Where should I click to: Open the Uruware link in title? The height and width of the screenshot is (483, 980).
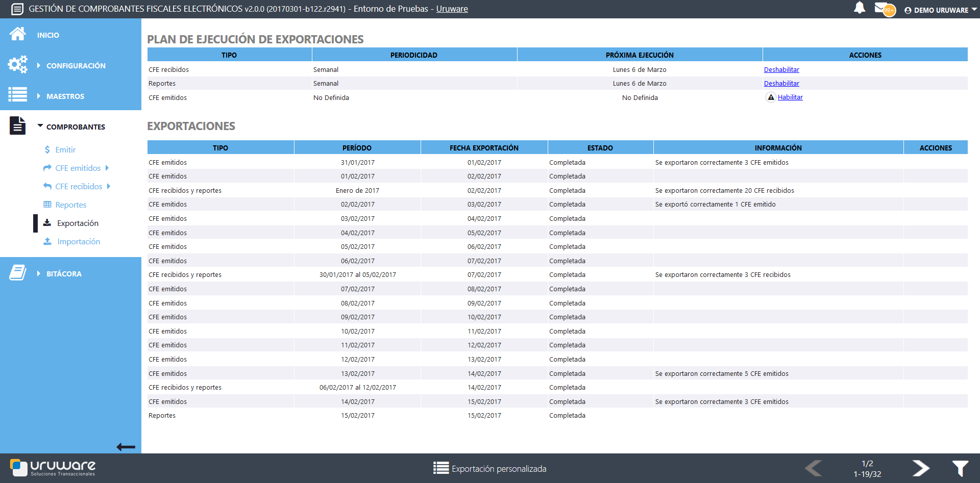(452, 9)
